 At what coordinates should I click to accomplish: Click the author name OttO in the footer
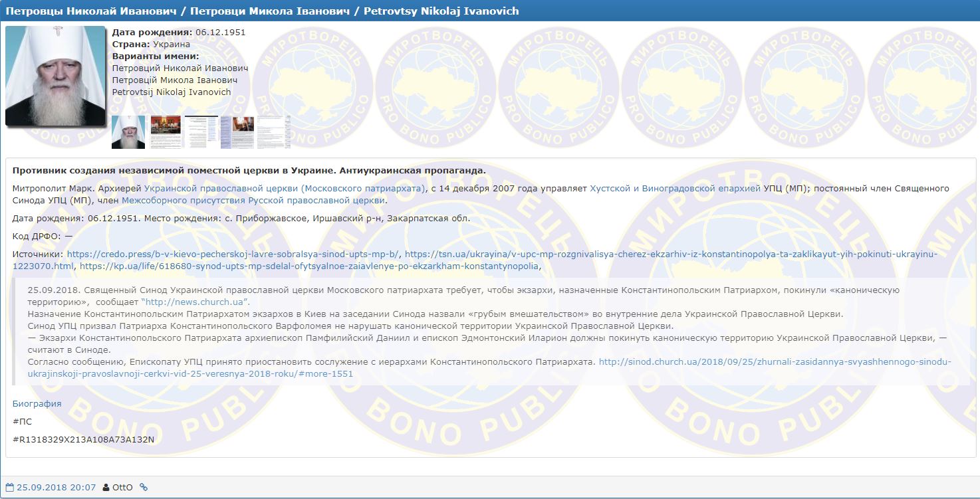[x=122, y=486]
